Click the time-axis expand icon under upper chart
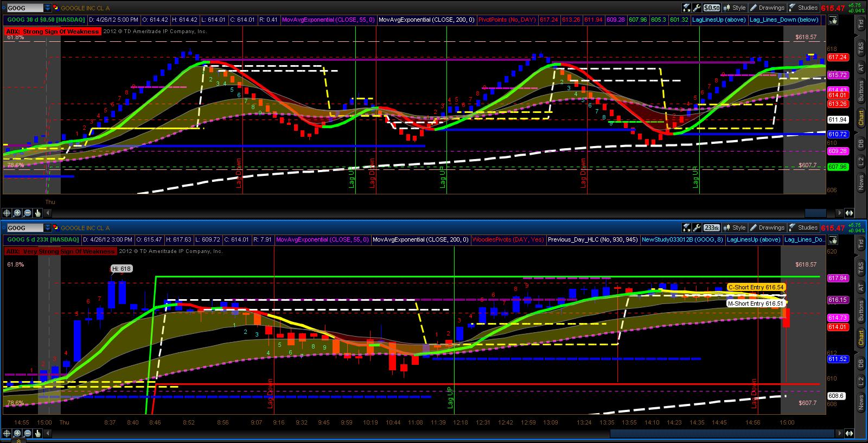The height and width of the screenshot is (443, 868). [x=850, y=213]
